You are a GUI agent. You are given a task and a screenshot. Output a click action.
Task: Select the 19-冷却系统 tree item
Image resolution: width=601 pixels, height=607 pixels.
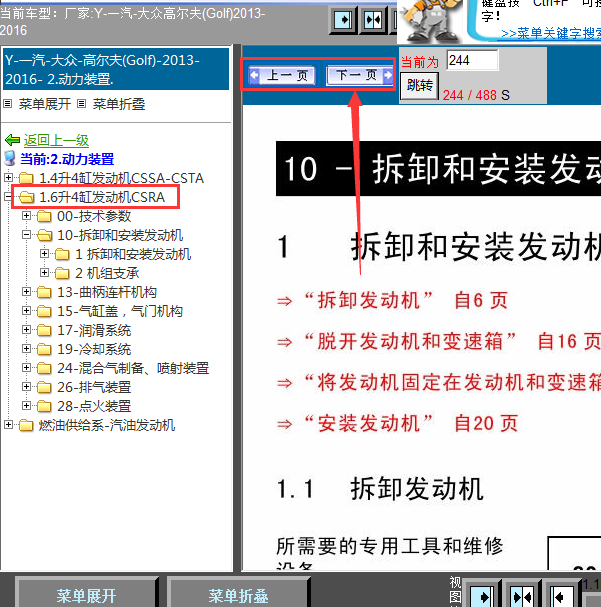click(x=94, y=349)
